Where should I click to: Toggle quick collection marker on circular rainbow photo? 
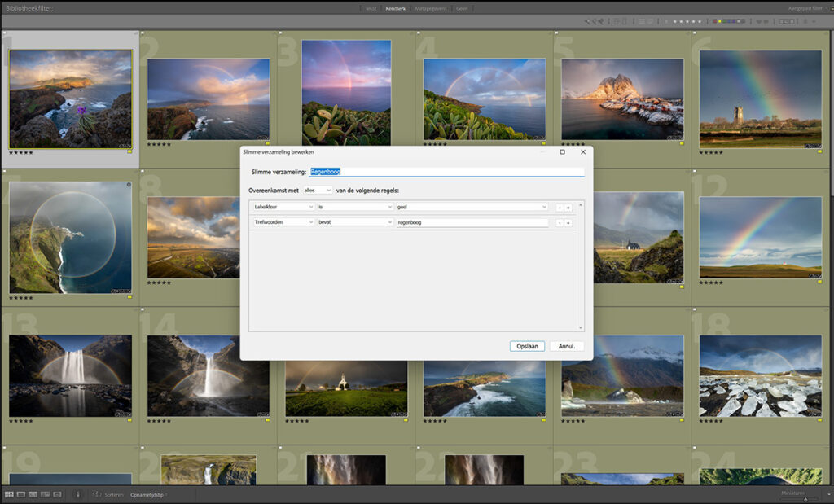pyautogui.click(x=129, y=185)
